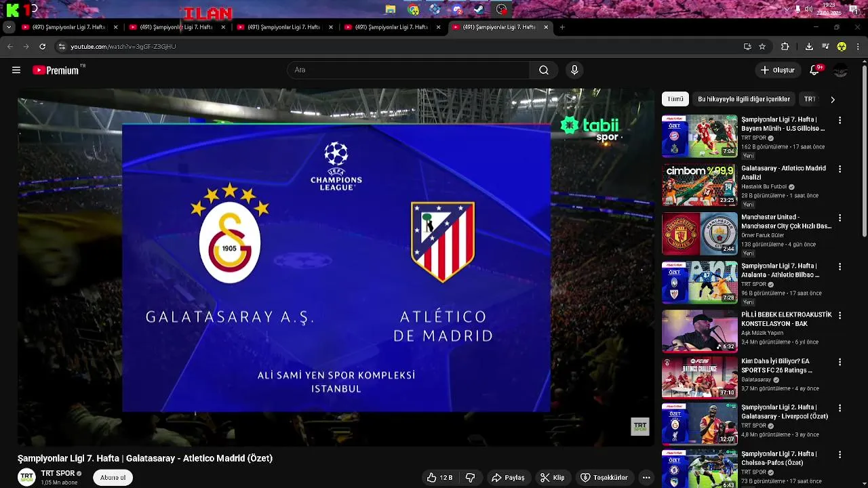Open options for Galatasaray - Liverpool video
Image resolution: width=868 pixels, height=488 pixels.
pyautogui.click(x=840, y=409)
